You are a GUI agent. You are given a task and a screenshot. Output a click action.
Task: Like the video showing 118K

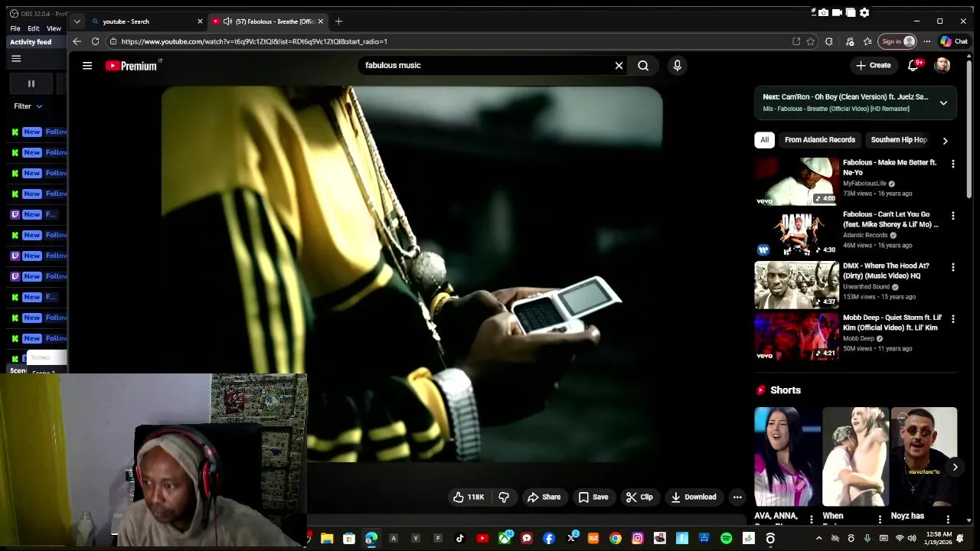click(x=468, y=497)
